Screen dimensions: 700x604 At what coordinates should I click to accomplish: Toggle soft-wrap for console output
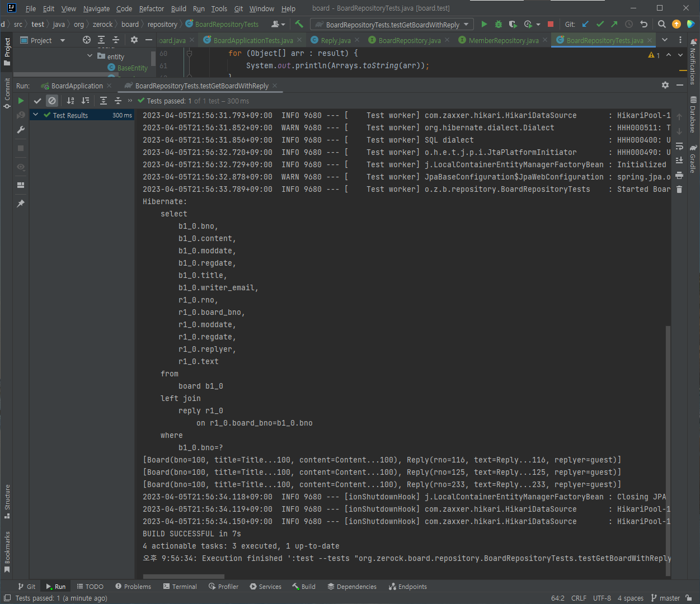[x=679, y=146]
